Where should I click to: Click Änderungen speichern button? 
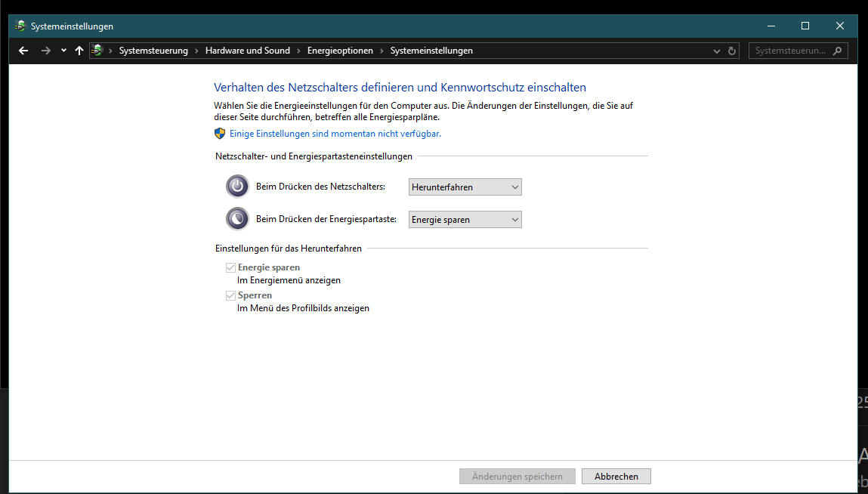pos(517,477)
